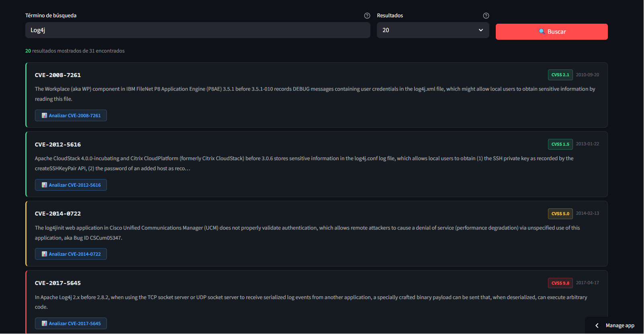
Task: Open help icon for Resultados field
Action: point(486,16)
